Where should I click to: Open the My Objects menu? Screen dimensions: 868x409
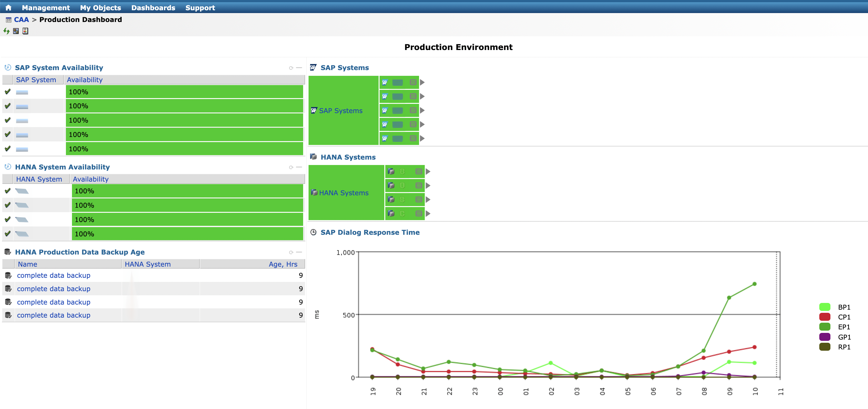point(100,7)
